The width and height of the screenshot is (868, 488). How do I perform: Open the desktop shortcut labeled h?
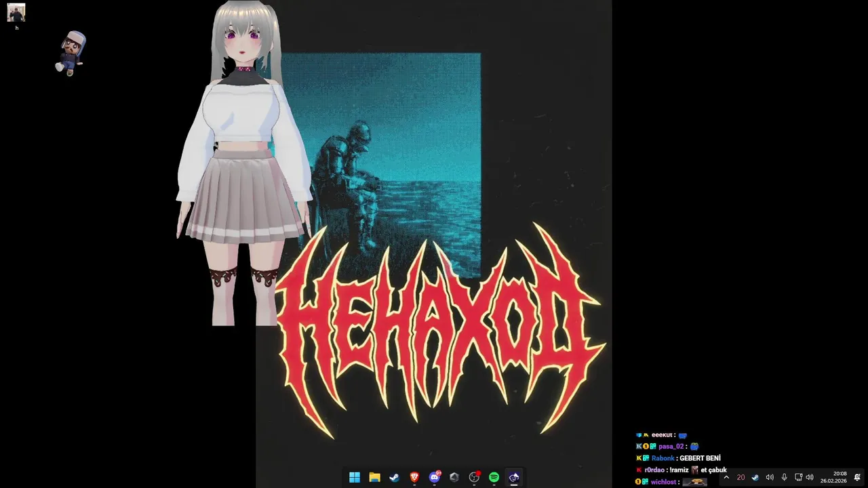[16, 16]
